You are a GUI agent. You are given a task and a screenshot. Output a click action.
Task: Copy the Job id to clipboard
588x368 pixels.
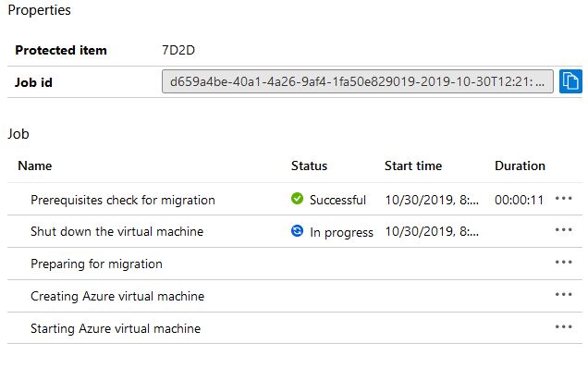pos(570,81)
